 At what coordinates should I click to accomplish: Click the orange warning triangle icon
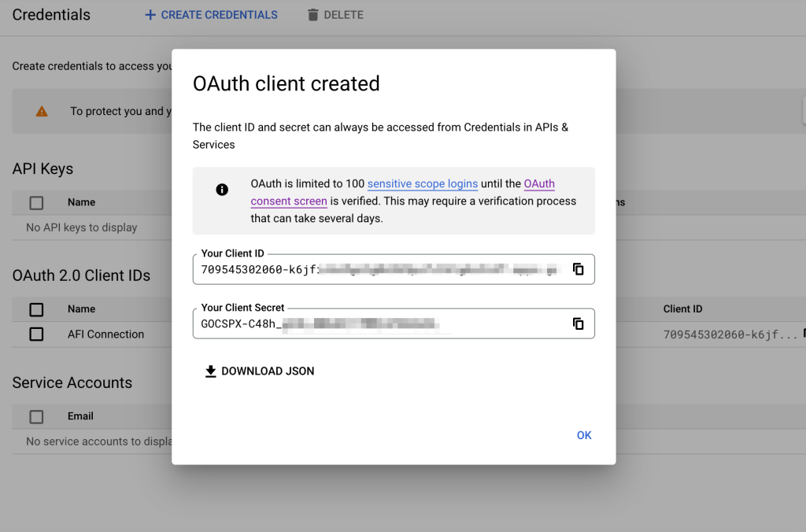[42, 111]
